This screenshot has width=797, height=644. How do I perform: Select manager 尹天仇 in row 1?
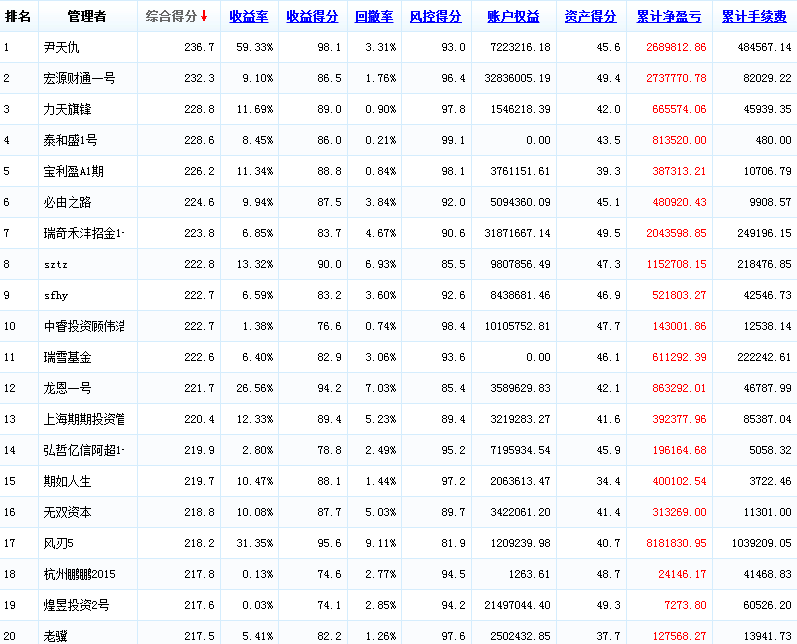coord(62,47)
